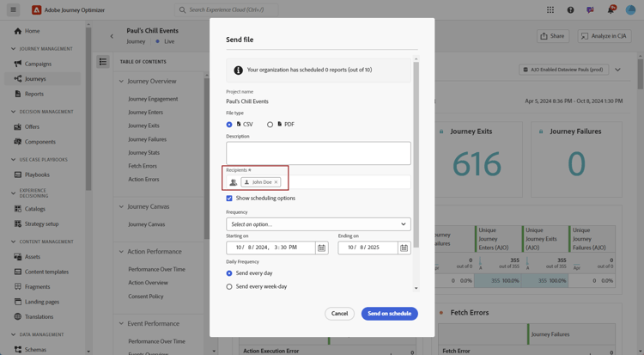Collapse Journey Overview in table of contents

tap(121, 81)
